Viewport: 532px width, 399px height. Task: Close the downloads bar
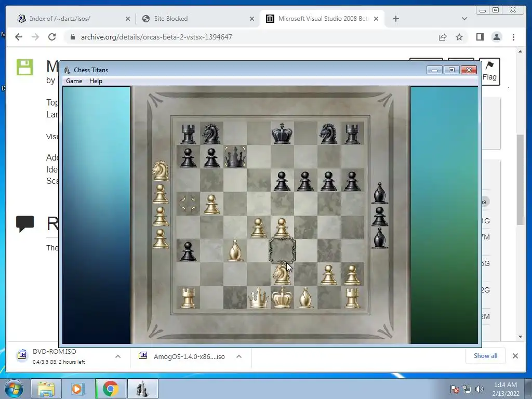point(515,356)
